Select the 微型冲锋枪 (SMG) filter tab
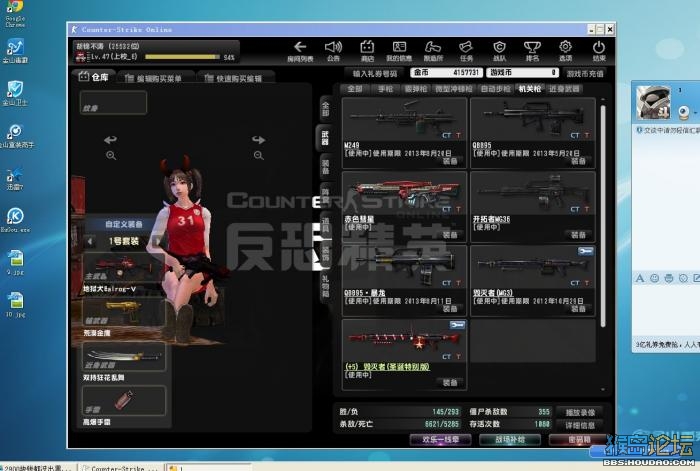This screenshot has width=700, height=471. tap(454, 89)
